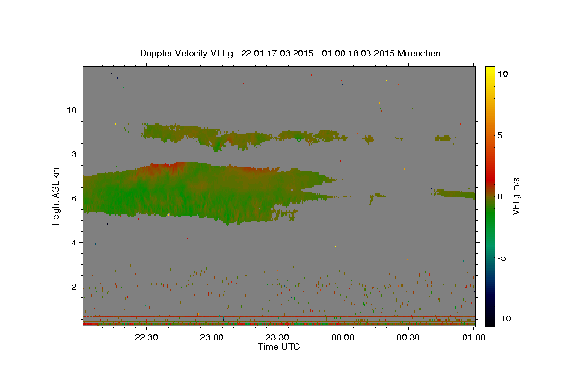Click the 23:30 time tick label
Viewport: 588px width, 392px height.
[277, 337]
